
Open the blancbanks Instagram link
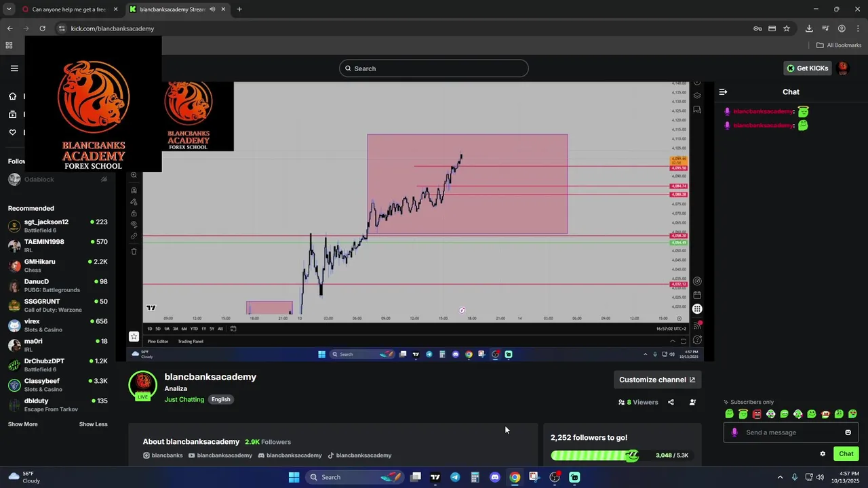163,455
